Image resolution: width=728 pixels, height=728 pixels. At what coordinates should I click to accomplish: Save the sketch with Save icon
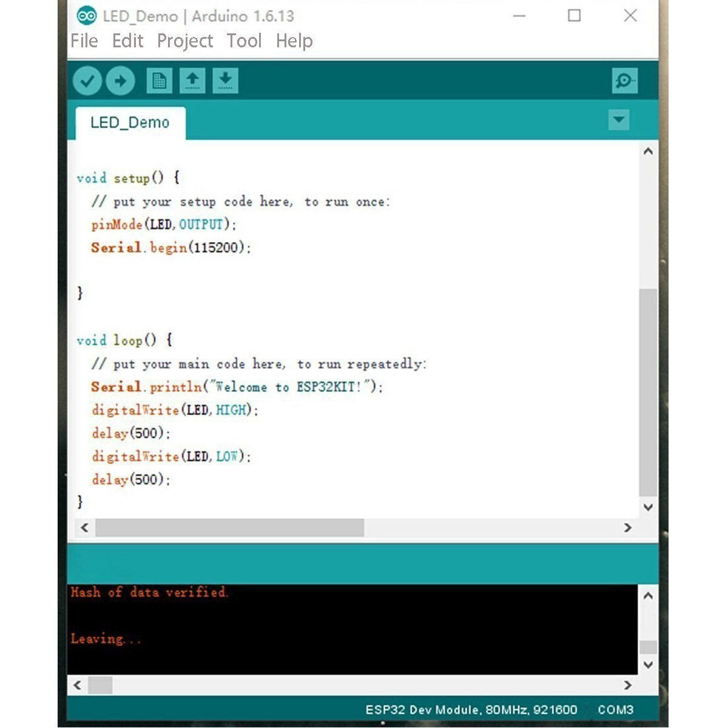tap(225, 81)
